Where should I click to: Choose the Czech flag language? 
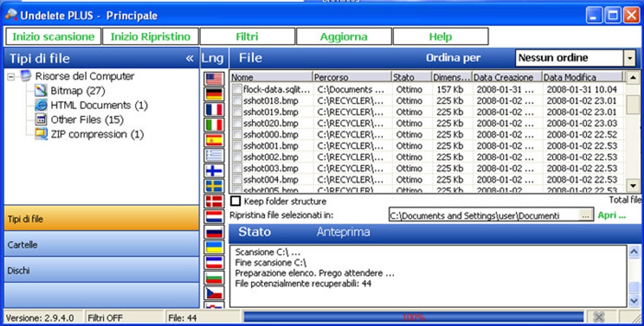tap(214, 293)
